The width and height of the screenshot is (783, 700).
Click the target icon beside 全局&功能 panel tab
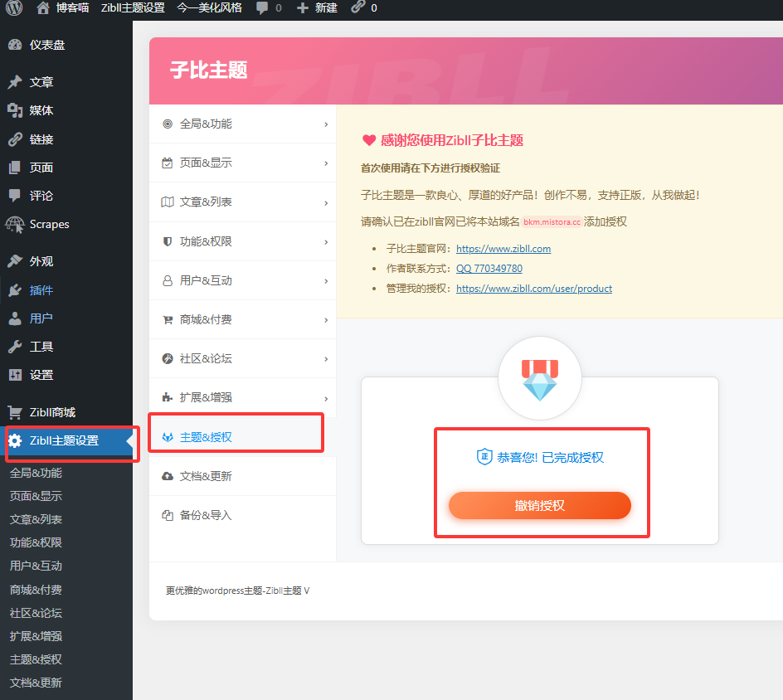pyautogui.click(x=168, y=124)
